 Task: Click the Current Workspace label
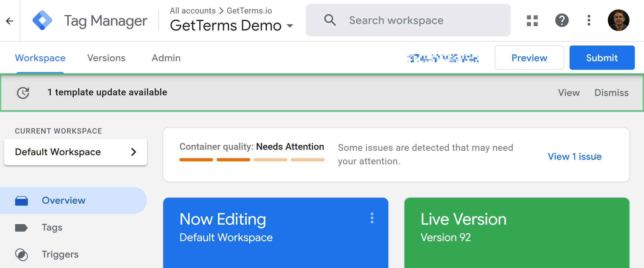click(x=59, y=131)
